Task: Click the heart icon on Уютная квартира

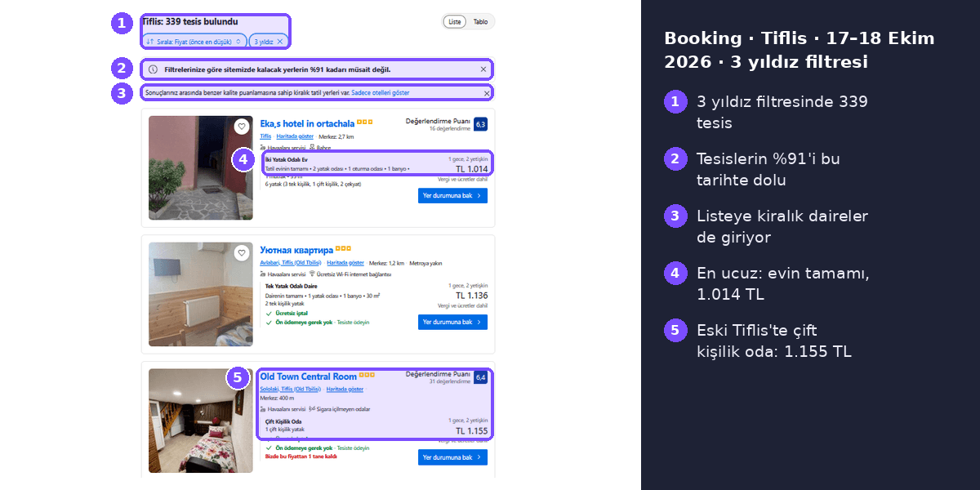Action: [241, 253]
